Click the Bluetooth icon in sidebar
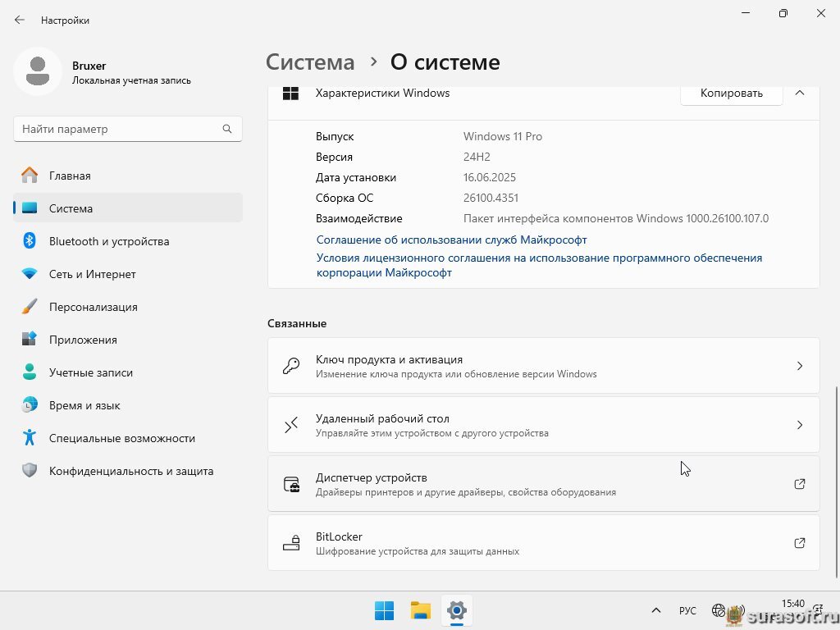840x630 pixels. point(30,240)
